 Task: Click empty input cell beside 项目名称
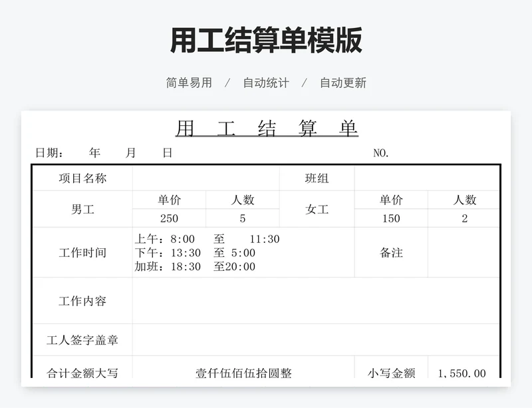[x=206, y=178]
